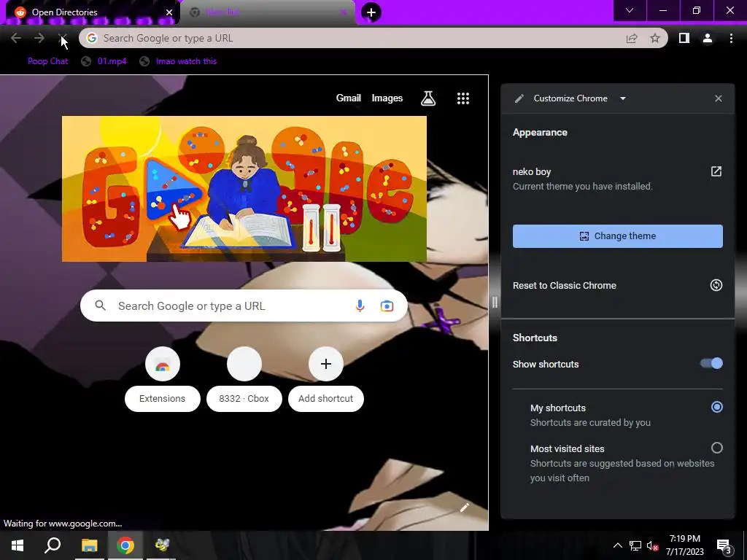747x560 pixels.
Task: Close the Customize Chrome side panel
Action: pos(719,98)
